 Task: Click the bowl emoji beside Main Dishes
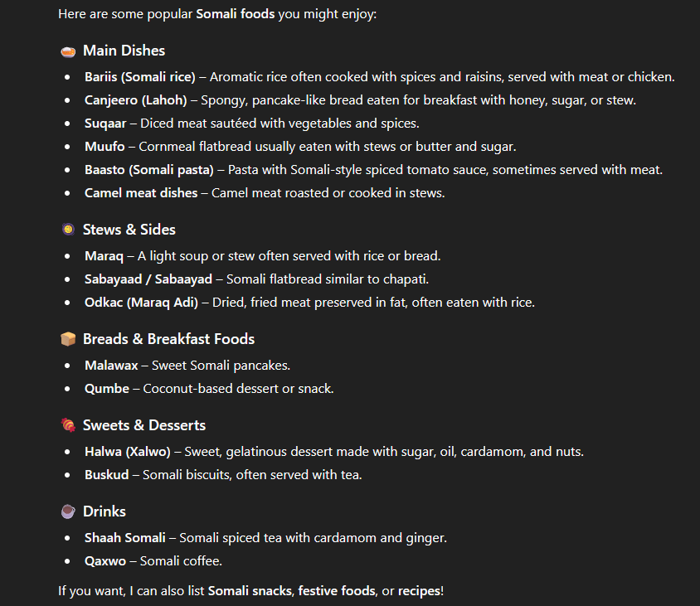coord(68,51)
